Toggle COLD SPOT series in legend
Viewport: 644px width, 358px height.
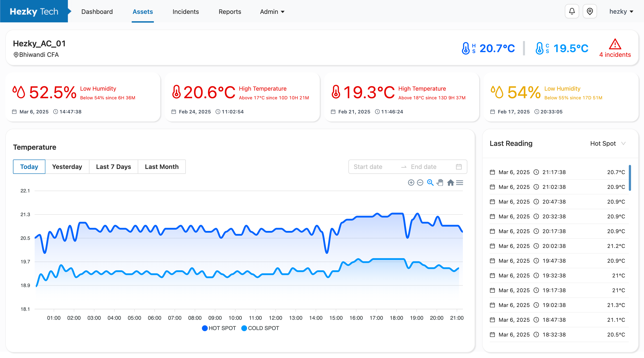point(260,328)
